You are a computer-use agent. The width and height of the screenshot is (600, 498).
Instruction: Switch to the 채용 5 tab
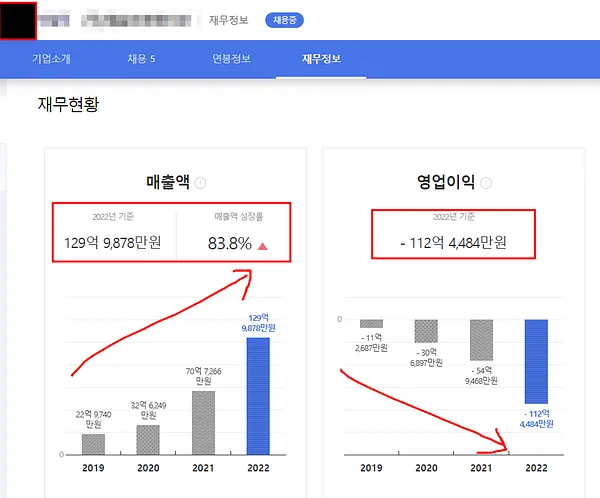(x=141, y=59)
